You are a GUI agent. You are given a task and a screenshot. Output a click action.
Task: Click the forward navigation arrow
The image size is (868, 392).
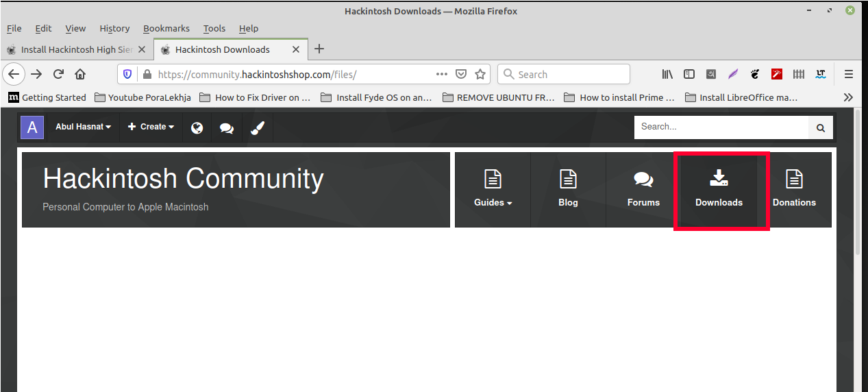36,74
